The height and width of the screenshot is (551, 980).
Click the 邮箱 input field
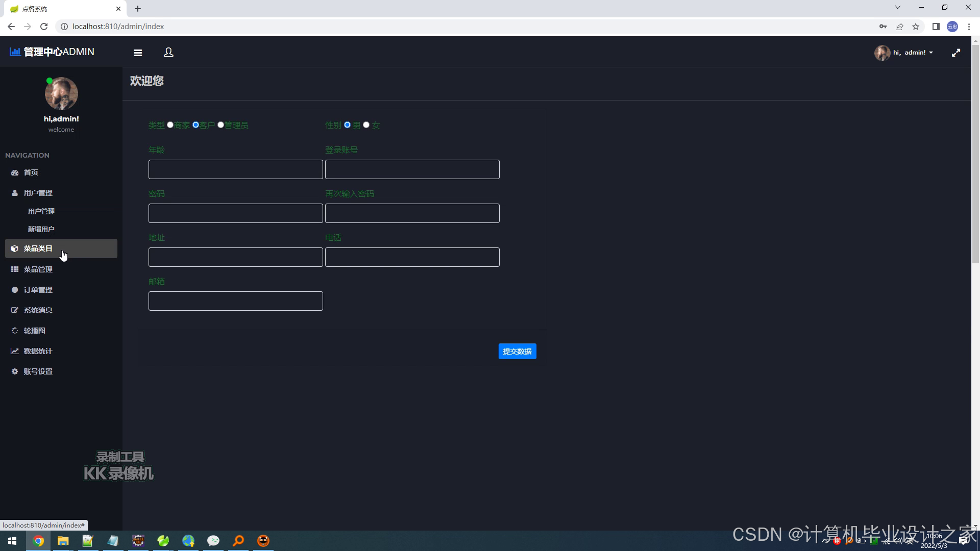point(236,301)
